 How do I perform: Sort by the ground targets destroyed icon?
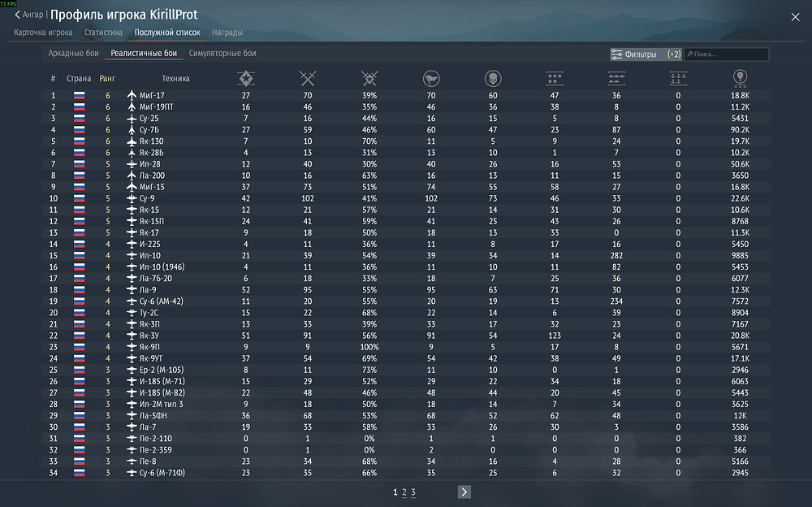[x=616, y=78]
